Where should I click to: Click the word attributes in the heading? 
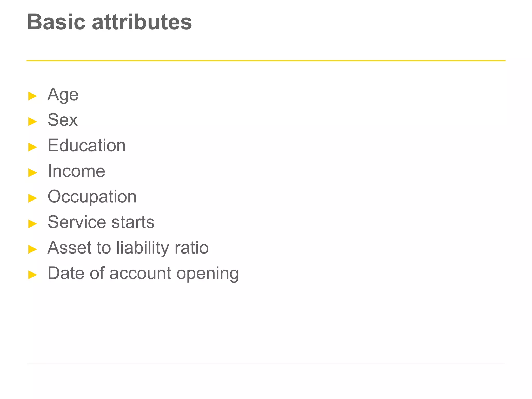coord(142,22)
